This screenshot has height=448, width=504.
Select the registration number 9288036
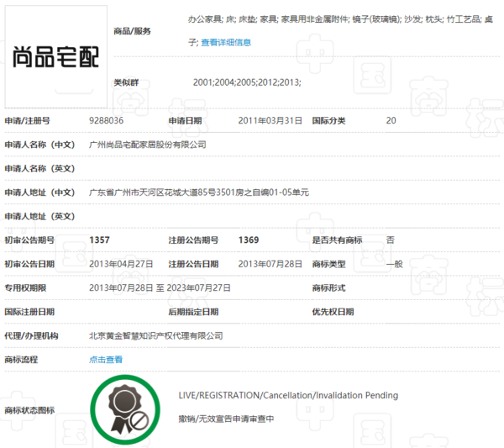coord(107,120)
